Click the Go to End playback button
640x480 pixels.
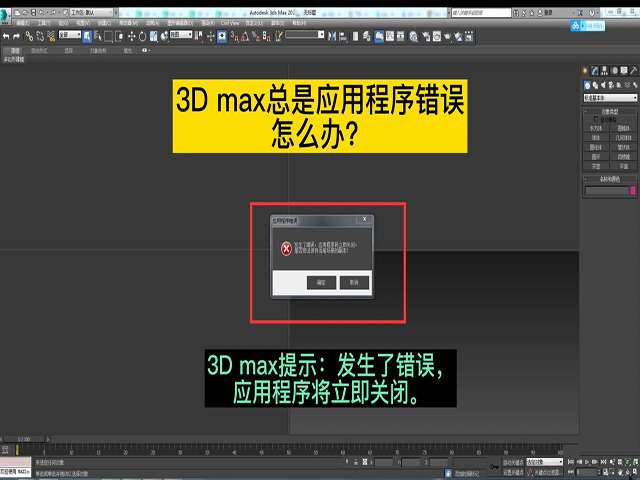(x=603, y=462)
